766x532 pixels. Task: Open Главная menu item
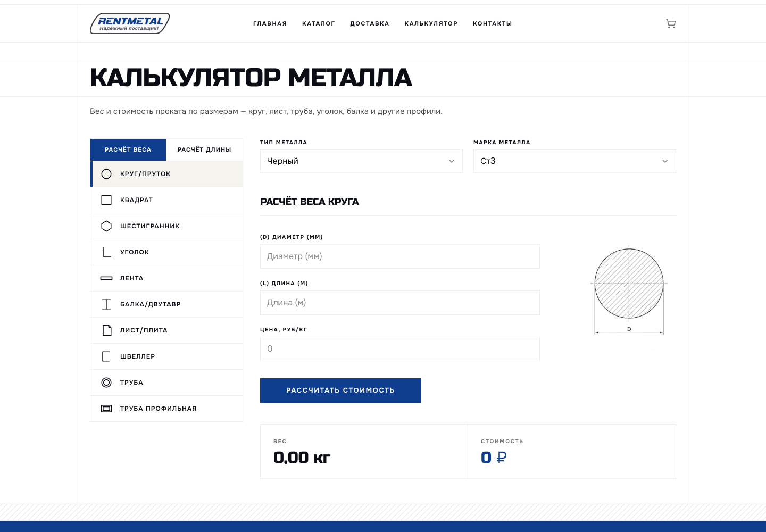(x=270, y=23)
